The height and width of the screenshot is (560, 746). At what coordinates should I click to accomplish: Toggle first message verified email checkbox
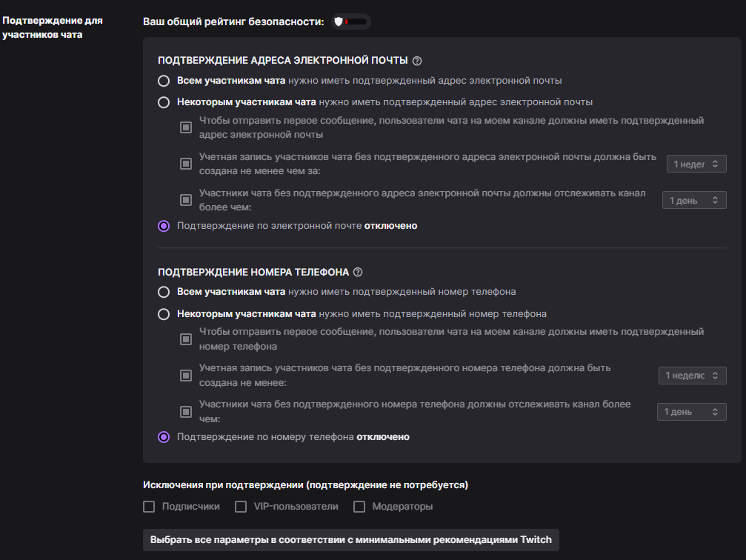[186, 127]
